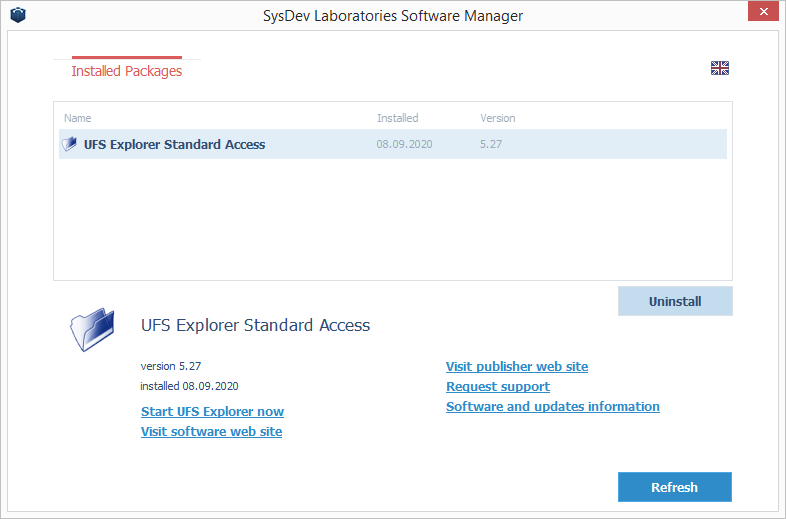Open the Visit software web site link
786x519 pixels.
pyautogui.click(x=212, y=432)
